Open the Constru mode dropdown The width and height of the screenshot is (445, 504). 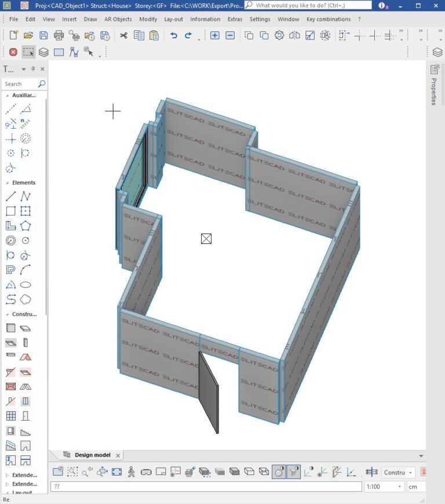pos(410,473)
